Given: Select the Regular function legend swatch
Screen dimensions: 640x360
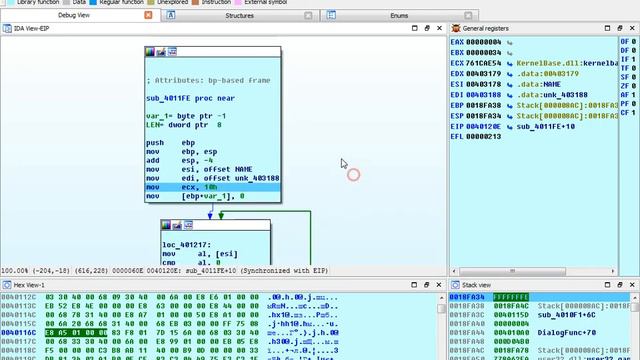Looking at the screenshot, I should [93, 2].
